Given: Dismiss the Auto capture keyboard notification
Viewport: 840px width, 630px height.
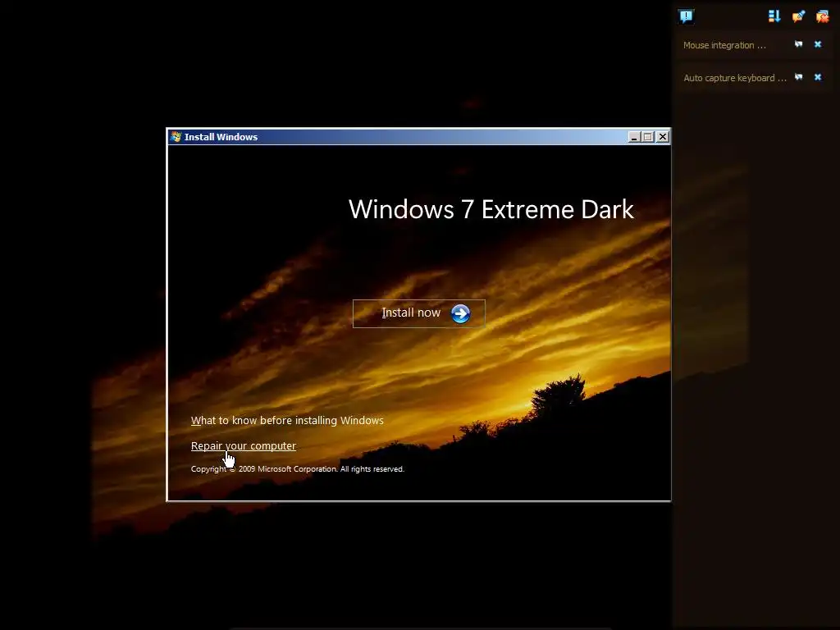Looking at the screenshot, I should (x=818, y=77).
